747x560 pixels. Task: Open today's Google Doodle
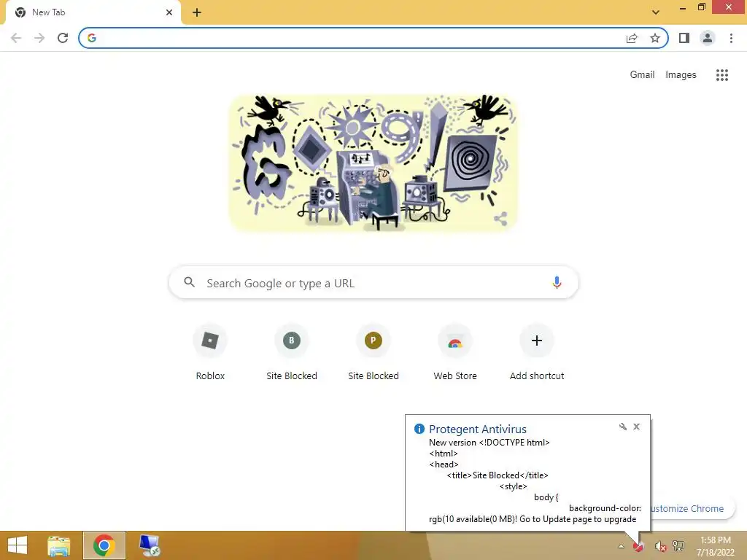click(x=373, y=163)
